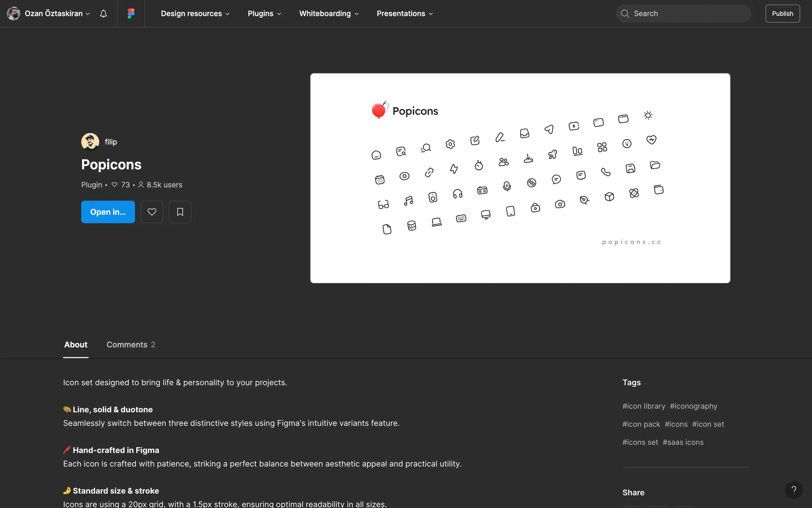This screenshot has height=508, width=812.
Task: Click the microphone icon in preview
Action: [x=507, y=186]
